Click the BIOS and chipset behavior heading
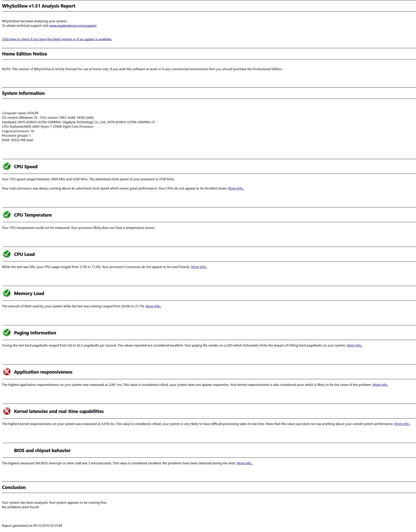This screenshot has height=532, width=416. (42, 450)
